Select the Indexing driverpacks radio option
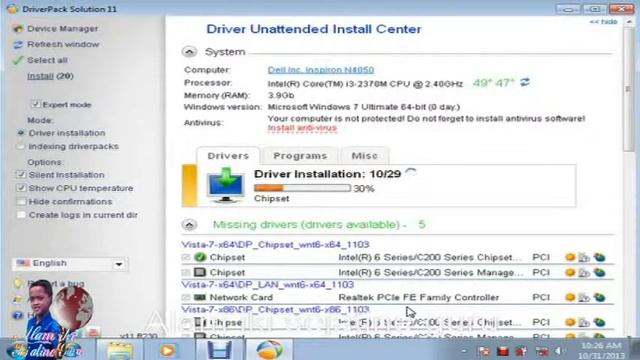The image size is (640, 360). coord(20,147)
